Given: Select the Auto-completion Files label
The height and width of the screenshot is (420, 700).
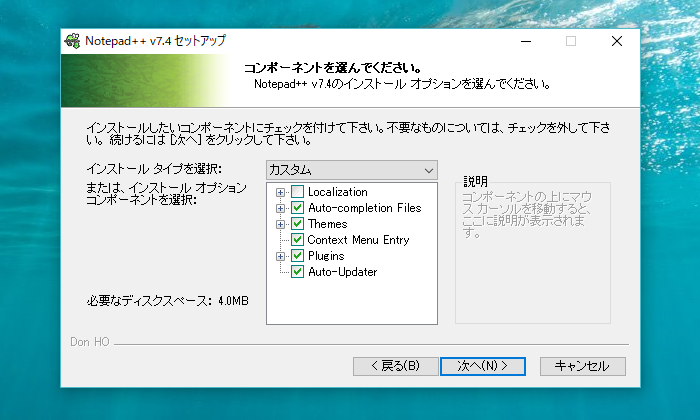Looking at the screenshot, I should 364,208.
